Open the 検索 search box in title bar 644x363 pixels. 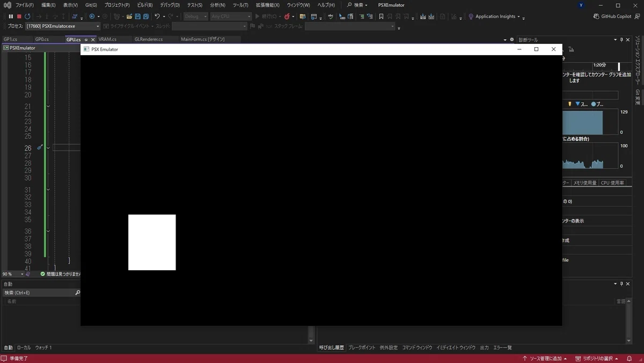(357, 5)
